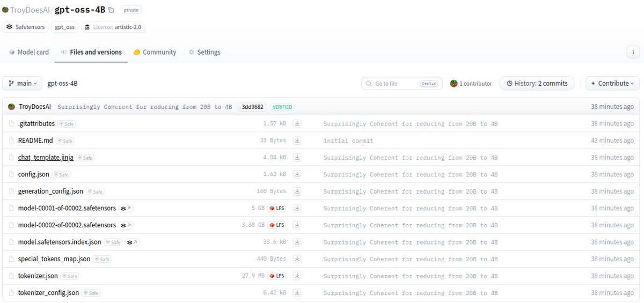Open the chat_template.jinja file
This screenshot has height=303, width=644.
[46, 157]
